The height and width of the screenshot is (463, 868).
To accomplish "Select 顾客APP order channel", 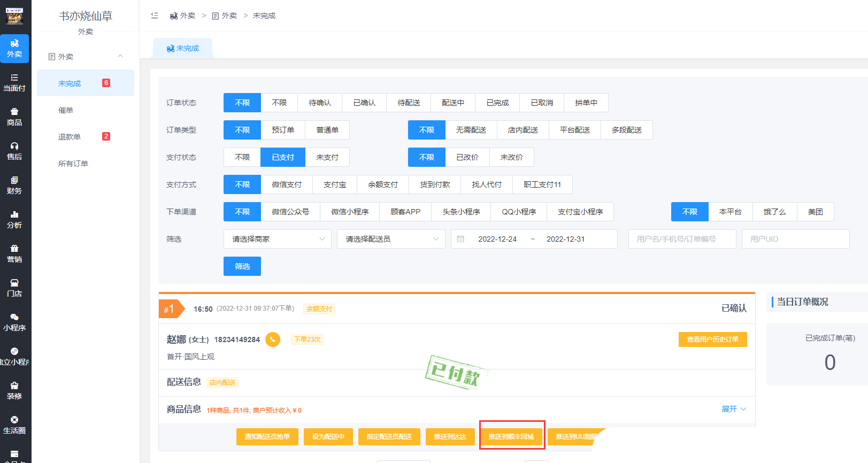I will pyautogui.click(x=405, y=212).
